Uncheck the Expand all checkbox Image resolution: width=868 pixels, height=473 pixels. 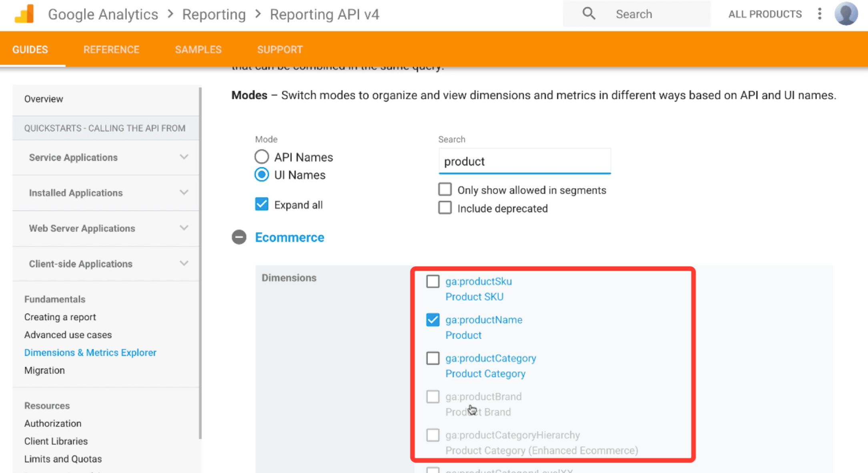(262, 204)
